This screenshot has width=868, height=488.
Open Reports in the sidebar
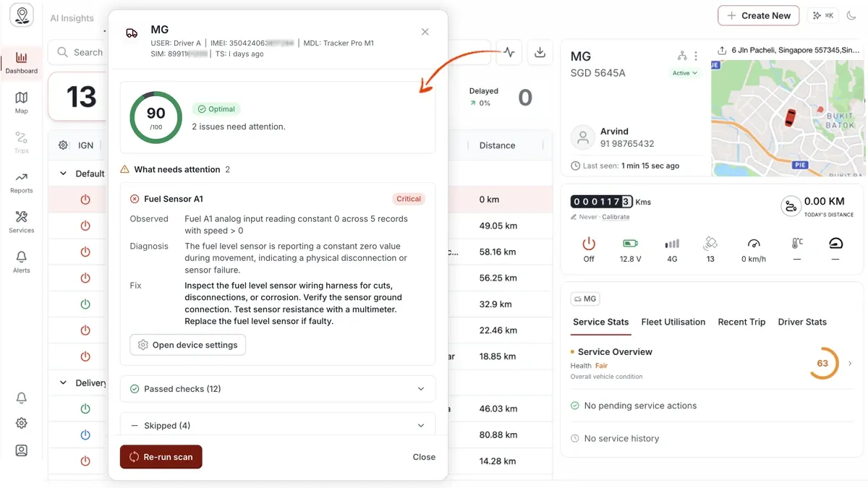pos(22,182)
